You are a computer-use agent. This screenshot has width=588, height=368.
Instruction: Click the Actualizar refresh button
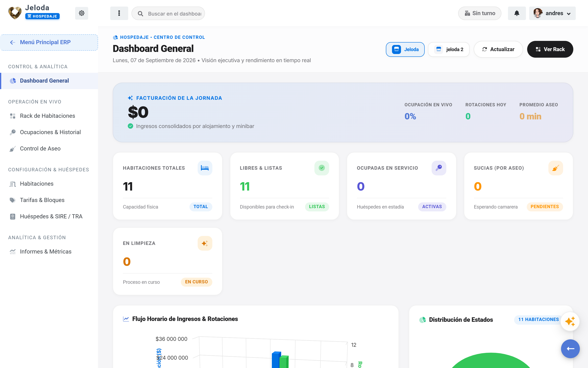498,49
